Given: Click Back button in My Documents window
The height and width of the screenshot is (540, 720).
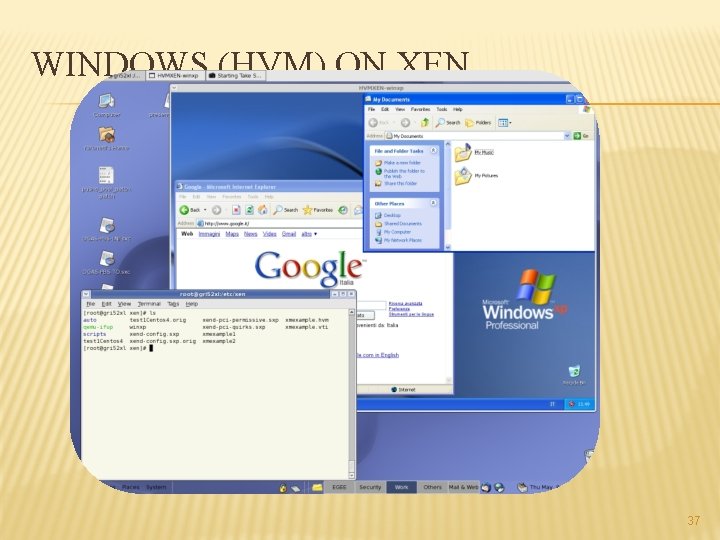Looking at the screenshot, I should pos(379,123).
